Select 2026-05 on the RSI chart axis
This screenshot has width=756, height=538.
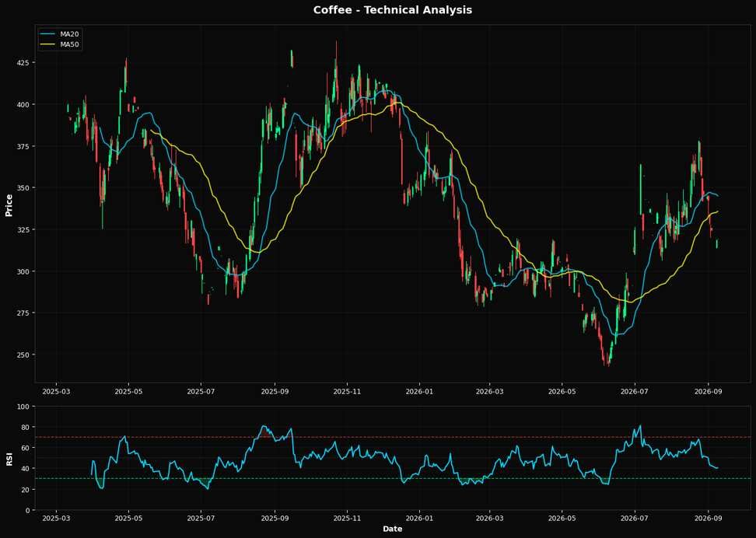[x=562, y=519]
